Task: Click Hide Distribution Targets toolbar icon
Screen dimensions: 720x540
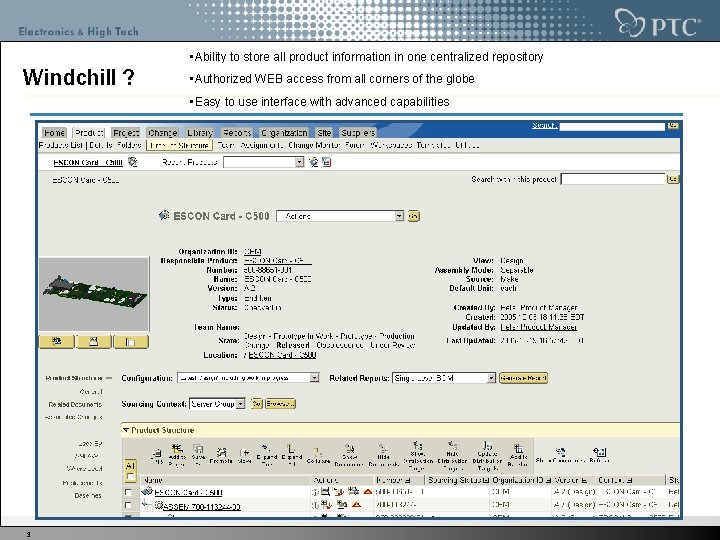Action: [452, 456]
